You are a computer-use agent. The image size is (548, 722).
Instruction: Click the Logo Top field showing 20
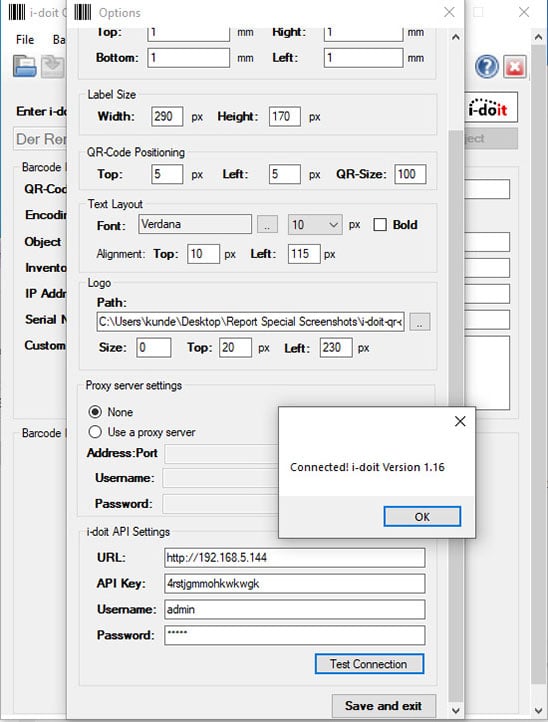pyautogui.click(x=235, y=348)
